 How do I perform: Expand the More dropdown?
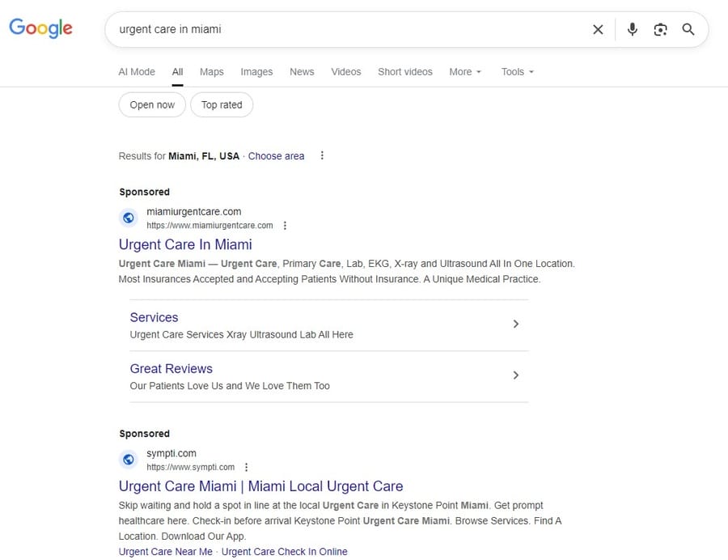(x=465, y=71)
